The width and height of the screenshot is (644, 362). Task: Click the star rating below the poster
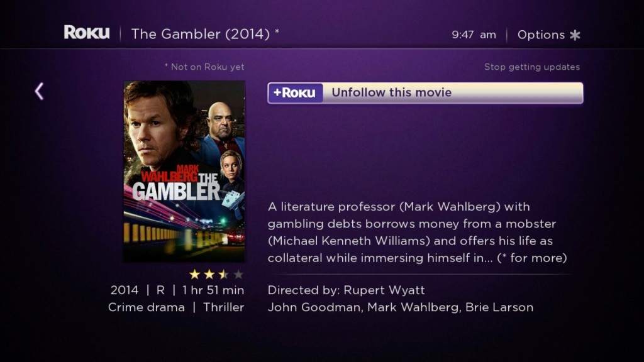(x=216, y=274)
